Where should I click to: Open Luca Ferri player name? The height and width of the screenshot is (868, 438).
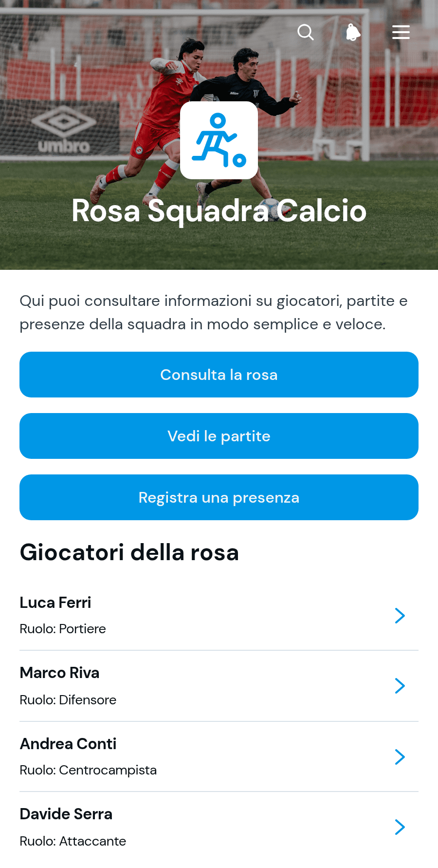(55, 603)
